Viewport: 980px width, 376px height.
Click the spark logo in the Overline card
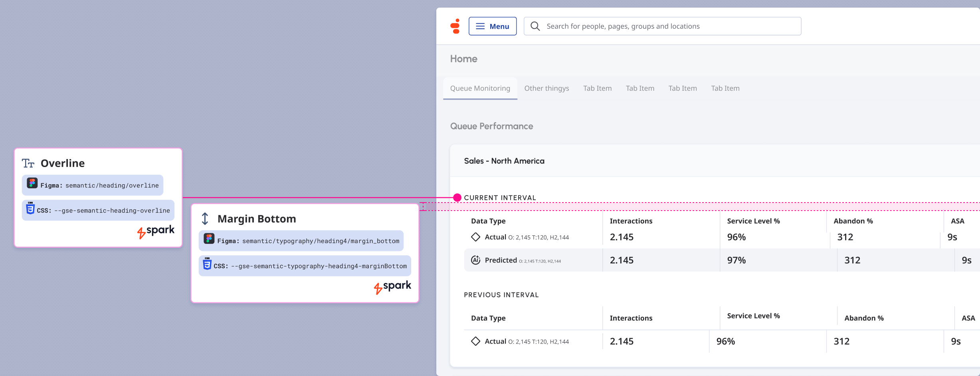156,231
